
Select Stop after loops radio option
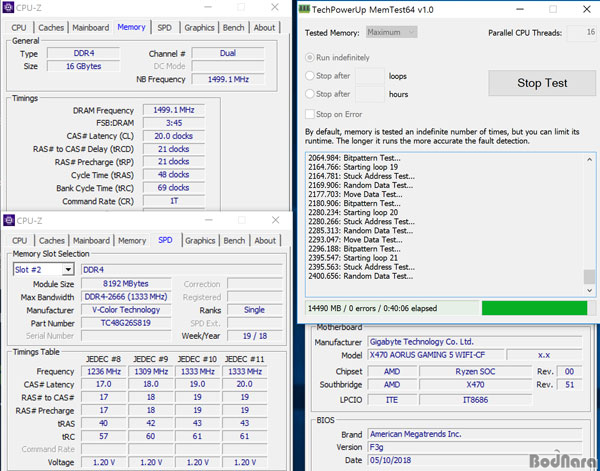pos(310,76)
